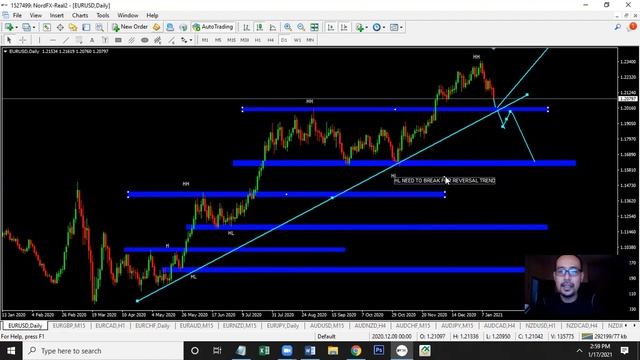Expand the Profiles dropdown arrow
Screen dimensions: 640x360
[x=34, y=27]
